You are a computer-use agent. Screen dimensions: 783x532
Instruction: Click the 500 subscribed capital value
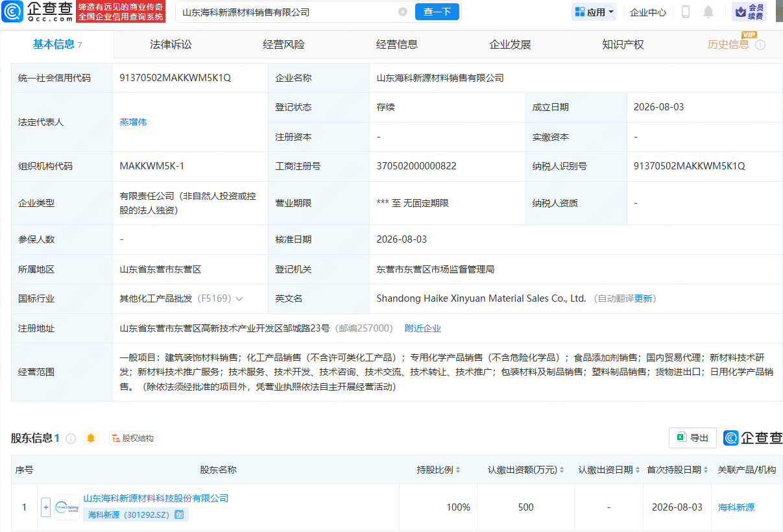tap(525, 507)
